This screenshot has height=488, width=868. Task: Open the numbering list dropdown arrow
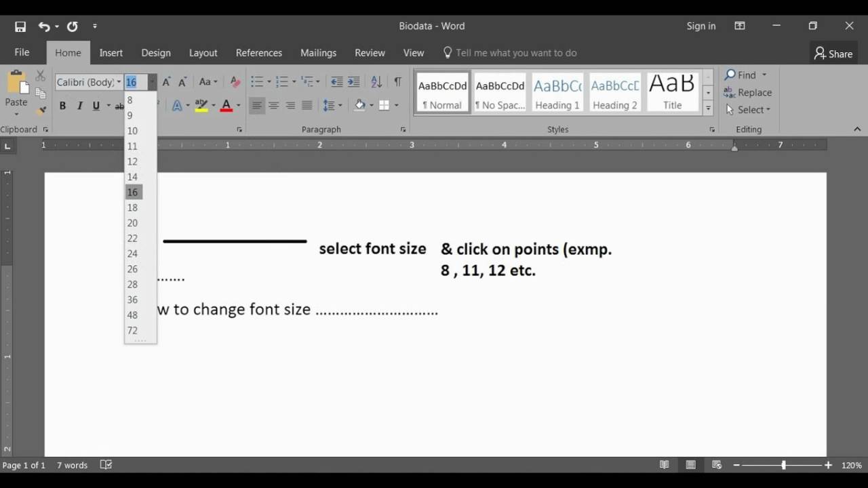[x=294, y=82]
